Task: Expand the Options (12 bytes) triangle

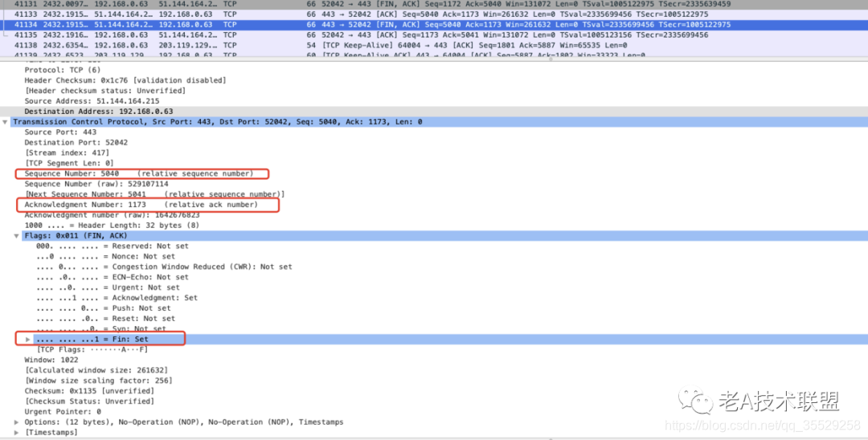Action: point(17,422)
